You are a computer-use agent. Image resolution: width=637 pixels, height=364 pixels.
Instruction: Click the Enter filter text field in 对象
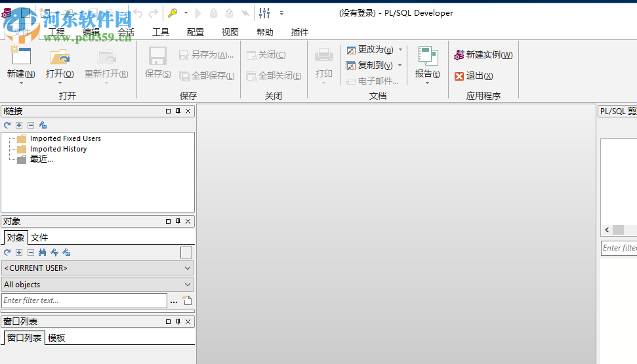85,300
